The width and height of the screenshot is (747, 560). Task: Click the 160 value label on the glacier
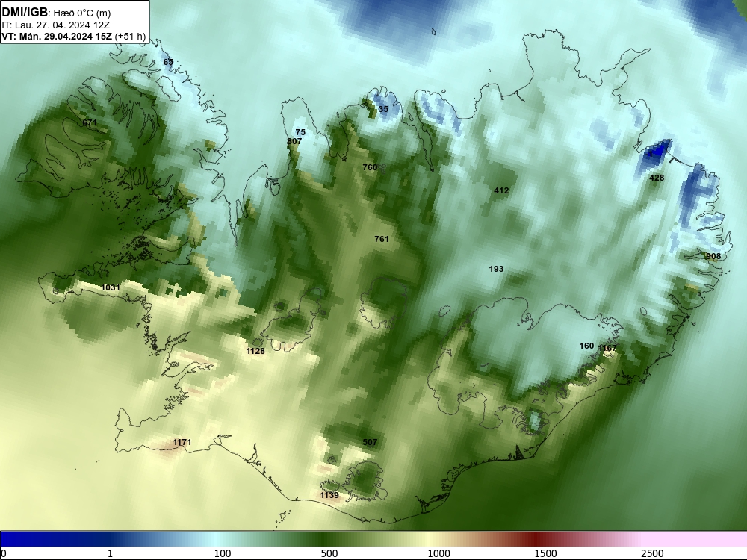click(x=586, y=346)
